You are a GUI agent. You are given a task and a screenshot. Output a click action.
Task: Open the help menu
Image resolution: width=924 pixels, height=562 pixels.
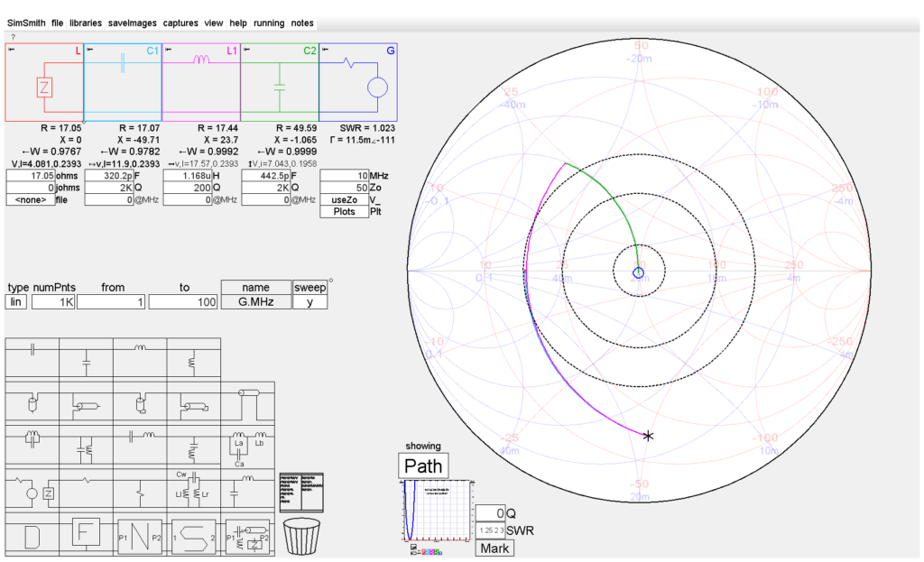point(238,23)
